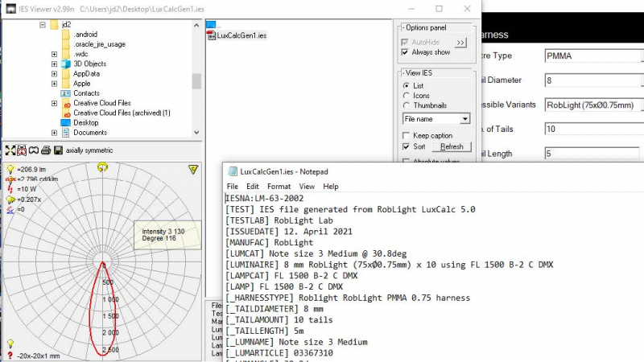
Task: Enable the Keep caption checkbox
Action: coord(406,135)
